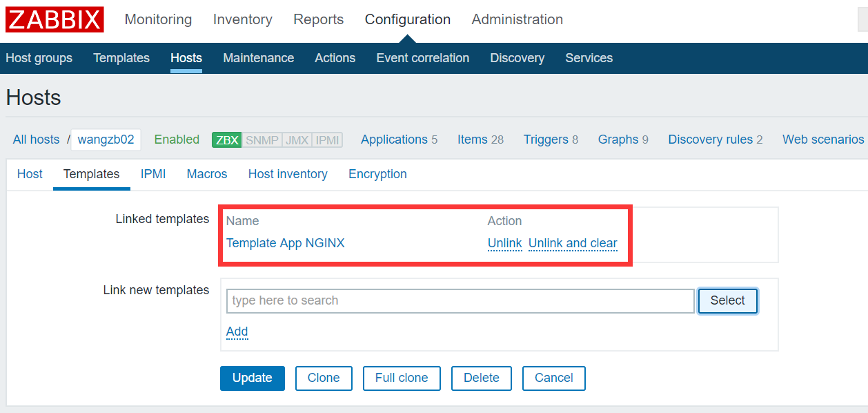This screenshot has width=868, height=413.
Task: Click the green ZBX availability badge
Action: point(226,140)
